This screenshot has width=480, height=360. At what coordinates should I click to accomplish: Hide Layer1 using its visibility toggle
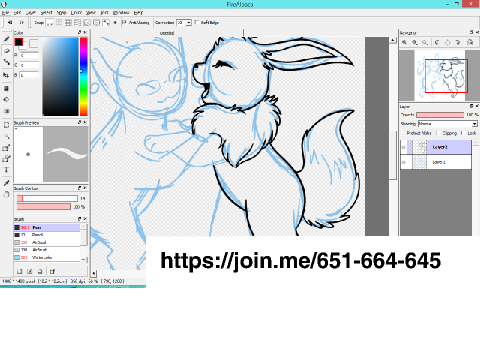(x=404, y=162)
